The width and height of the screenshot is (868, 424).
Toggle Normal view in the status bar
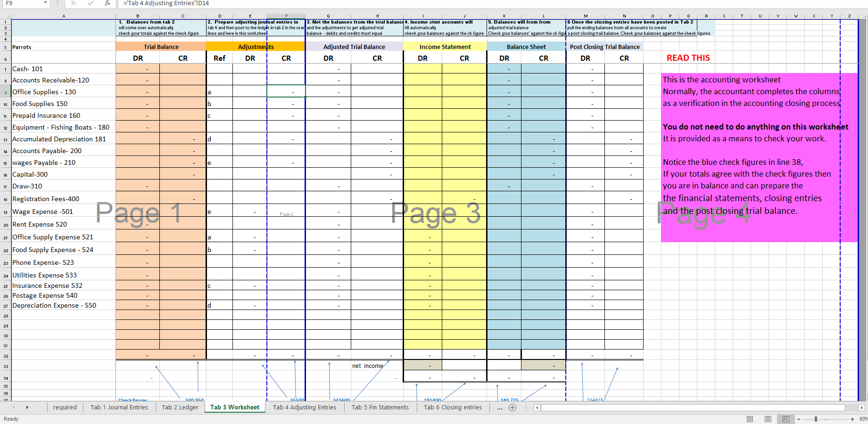pyautogui.click(x=751, y=419)
